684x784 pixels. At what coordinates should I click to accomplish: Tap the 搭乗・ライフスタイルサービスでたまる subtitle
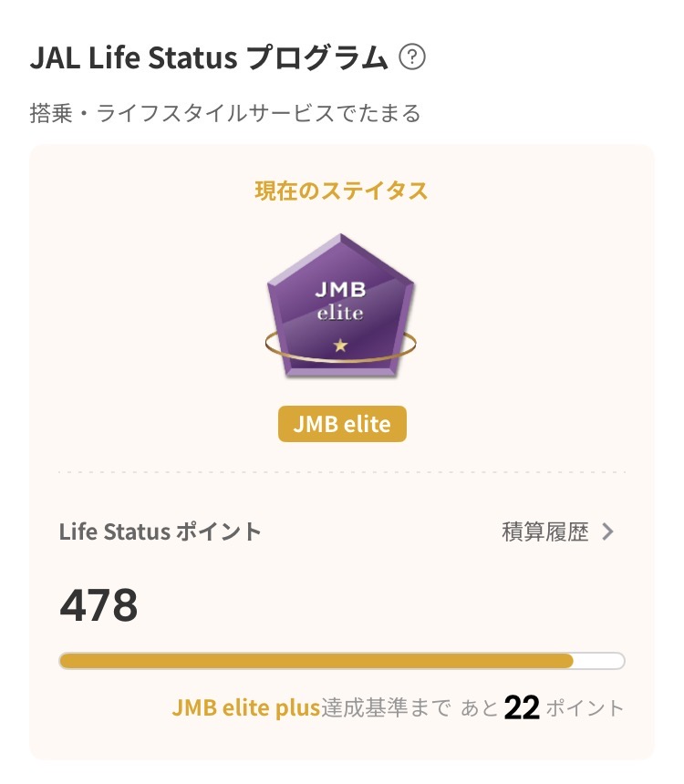[224, 114]
